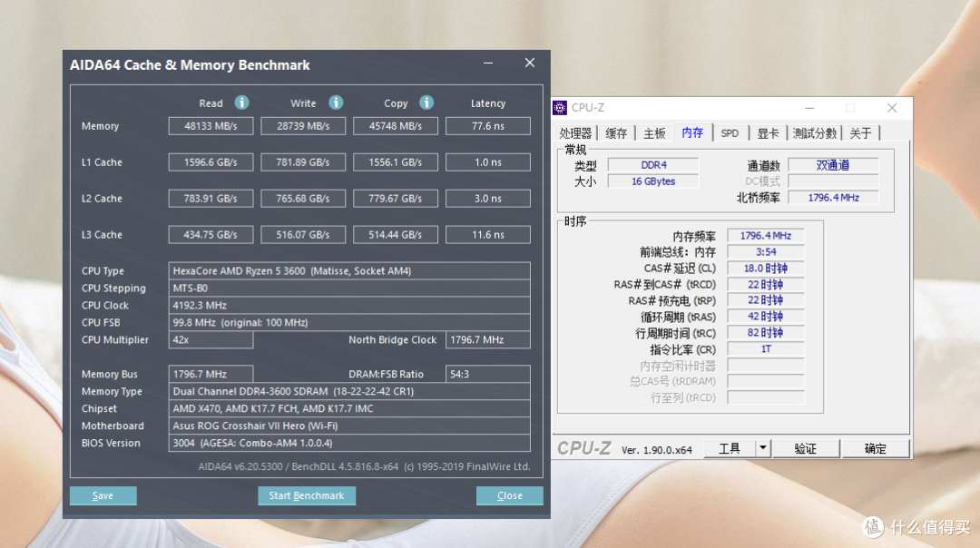Minimize the CPU-Z window
Image resolution: width=980 pixels, height=548 pixels.
(x=809, y=108)
